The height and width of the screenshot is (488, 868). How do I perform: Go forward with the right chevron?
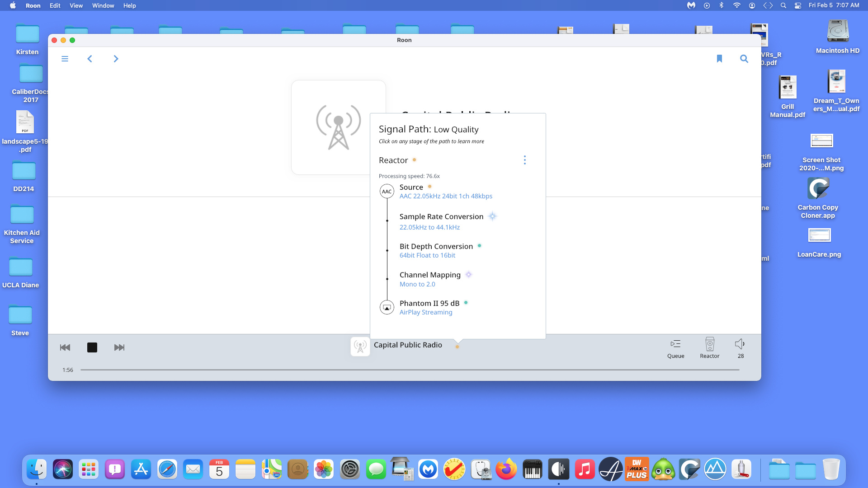[x=116, y=59]
